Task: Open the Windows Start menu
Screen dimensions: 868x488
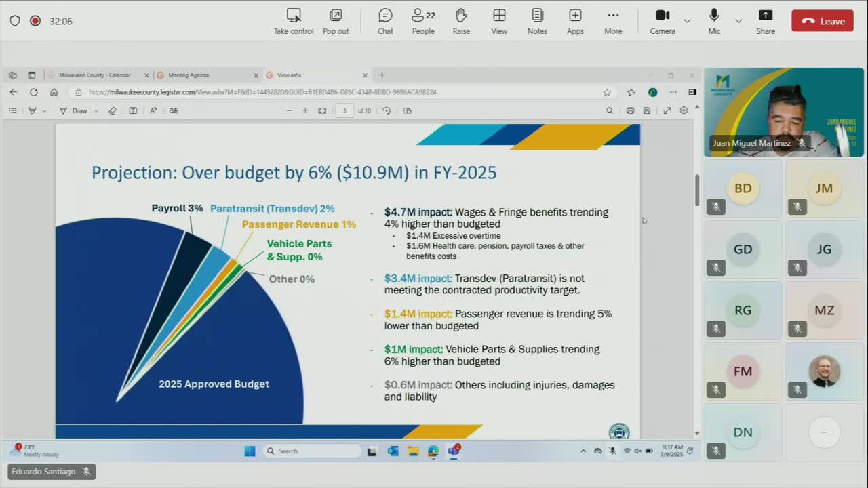Action: click(250, 451)
